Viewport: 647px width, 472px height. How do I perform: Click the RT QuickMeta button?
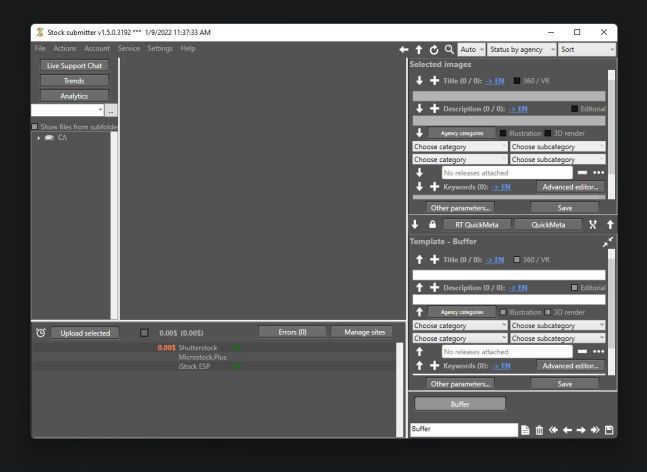[x=477, y=224]
